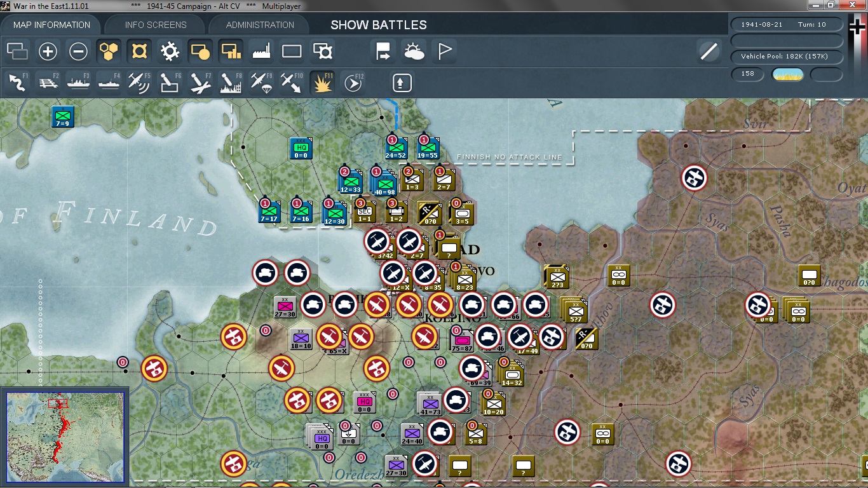
Task: Click the diagonal slash round button
Action: [x=709, y=51]
